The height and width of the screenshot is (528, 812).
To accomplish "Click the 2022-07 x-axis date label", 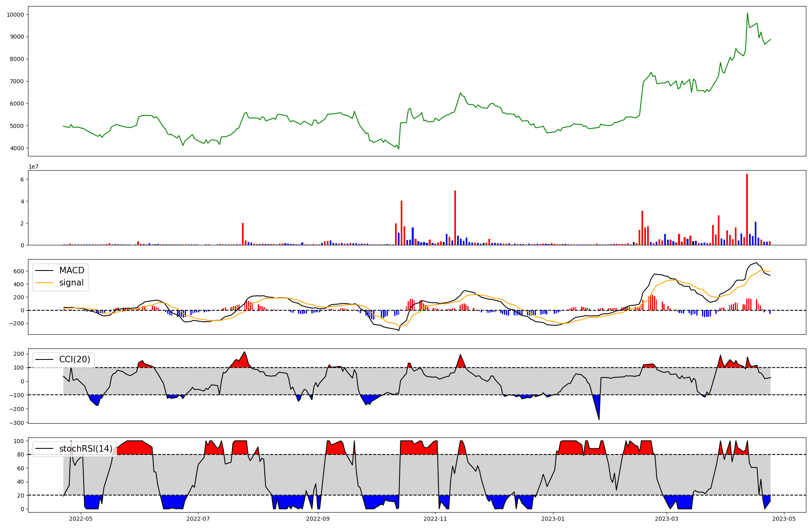I will (x=198, y=519).
